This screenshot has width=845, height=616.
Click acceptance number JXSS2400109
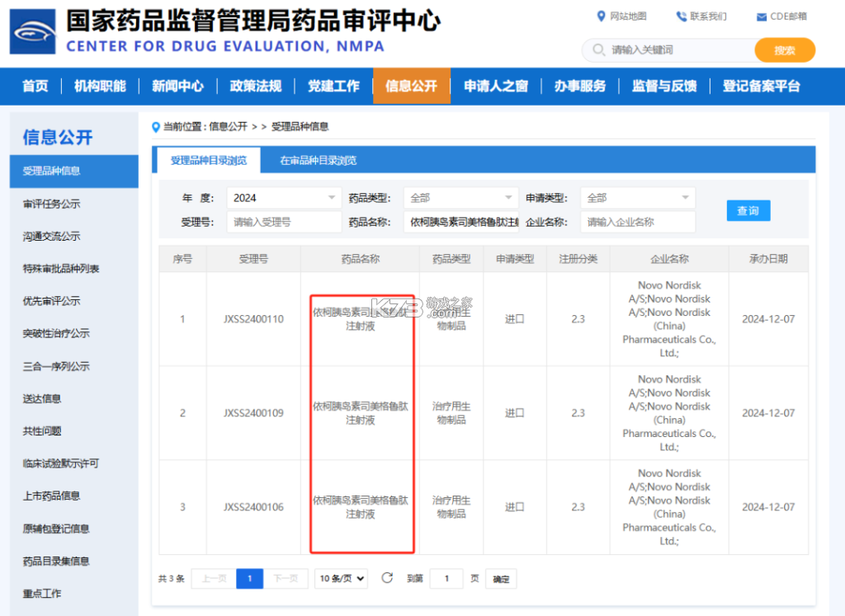click(253, 413)
